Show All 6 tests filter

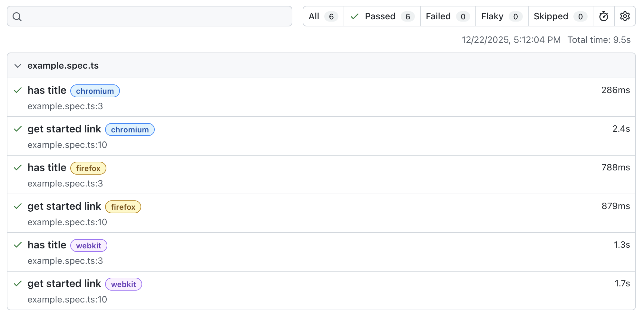(x=323, y=16)
